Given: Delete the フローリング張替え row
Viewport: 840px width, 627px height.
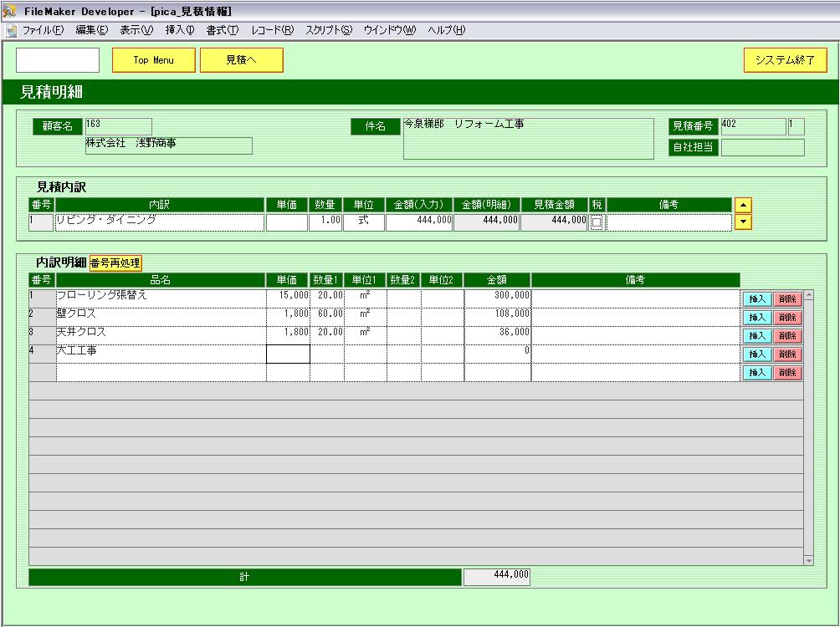Looking at the screenshot, I should [787, 299].
